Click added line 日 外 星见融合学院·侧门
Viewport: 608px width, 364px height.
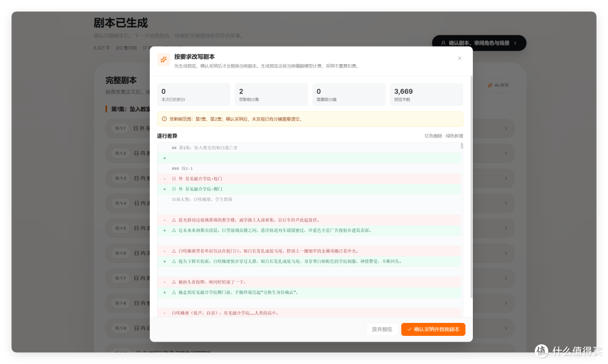(309, 189)
